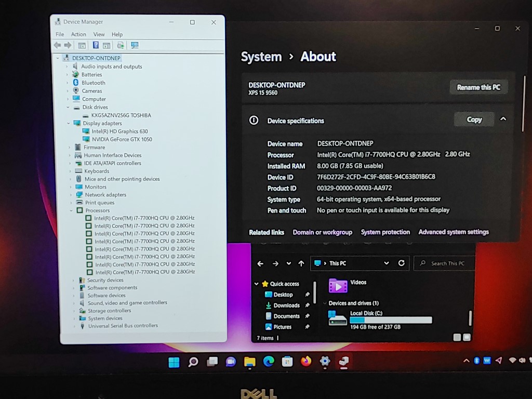This screenshot has height=399, width=532.
Task: Refresh the This PC view
Action: click(402, 263)
